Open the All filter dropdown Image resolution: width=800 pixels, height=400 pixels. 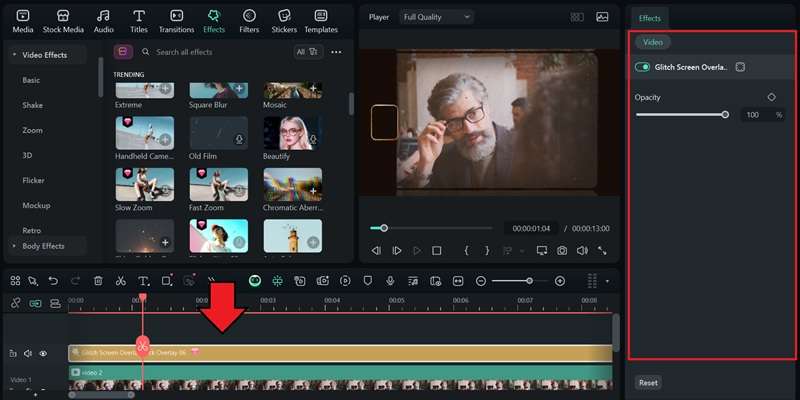[308, 52]
